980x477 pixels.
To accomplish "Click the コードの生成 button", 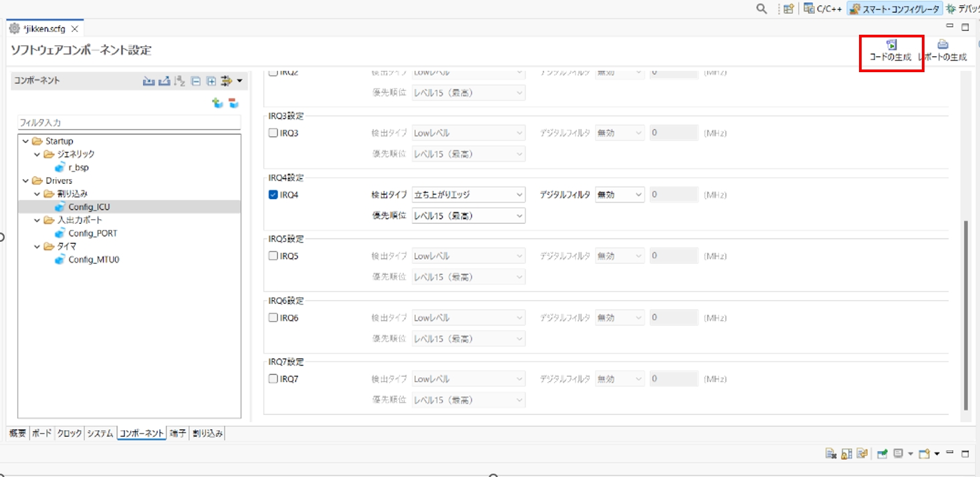I will [x=890, y=51].
